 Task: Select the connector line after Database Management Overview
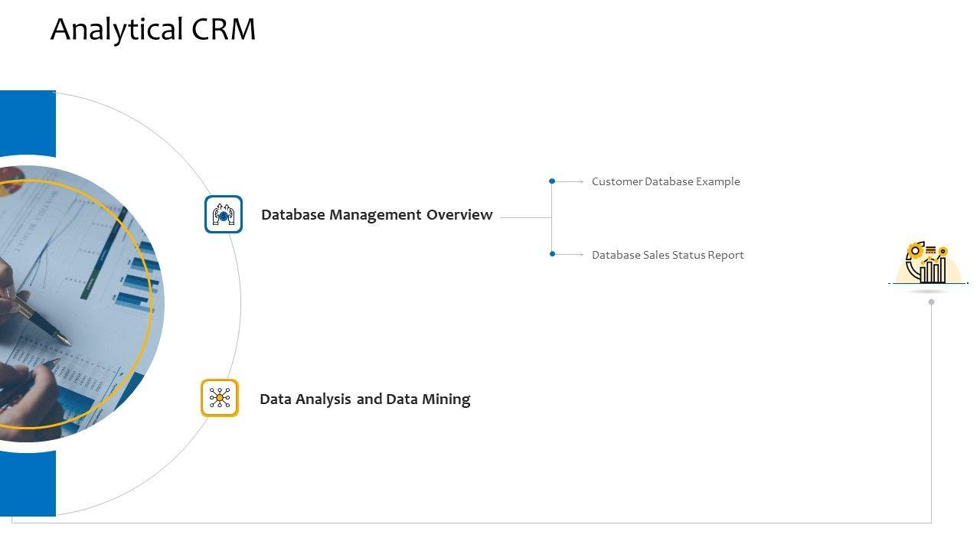click(x=525, y=217)
